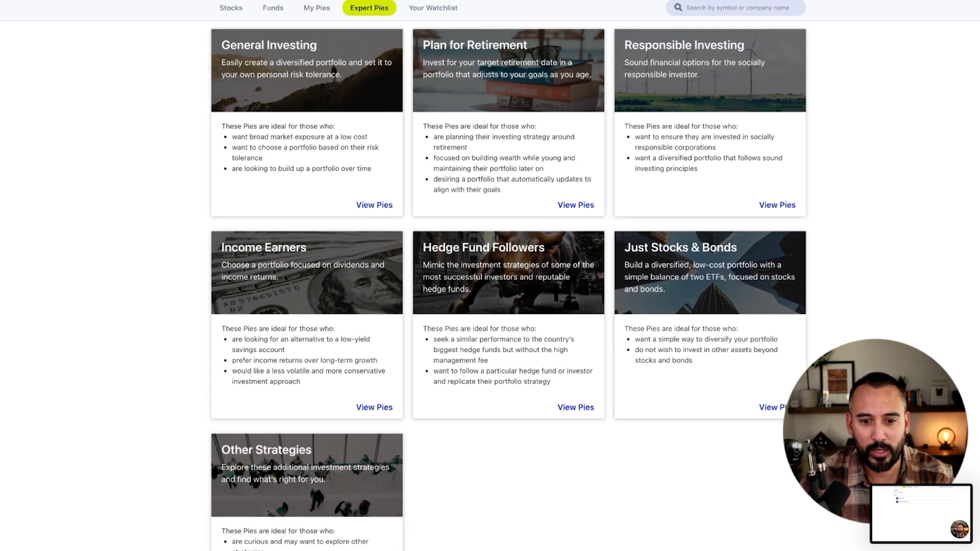Open View Pies for General Investing

(x=374, y=205)
